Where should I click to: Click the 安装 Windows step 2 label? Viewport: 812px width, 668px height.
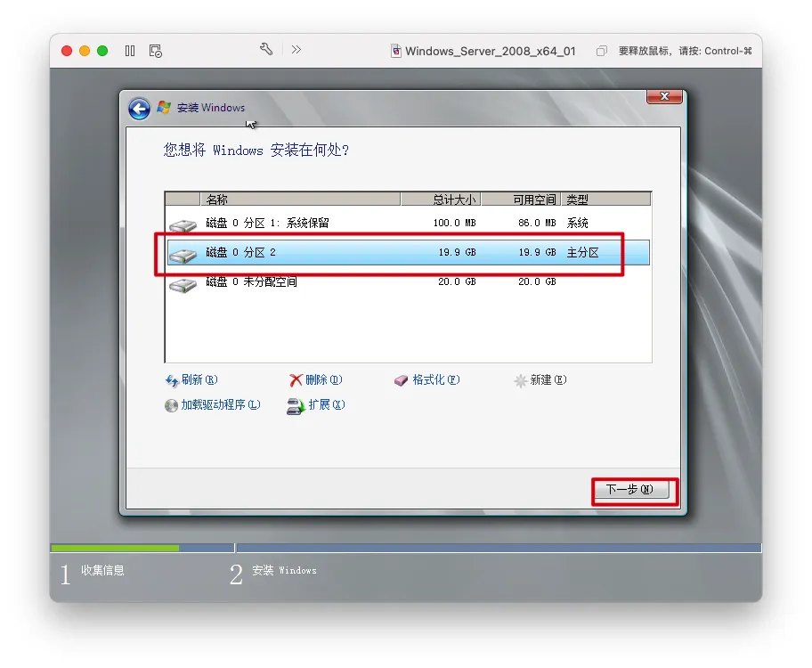pyautogui.click(x=284, y=571)
